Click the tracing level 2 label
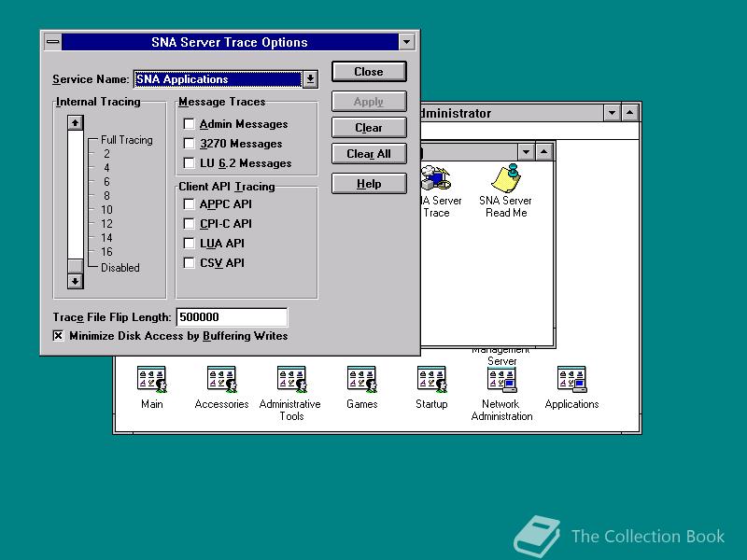The width and height of the screenshot is (747, 560). tap(106, 154)
